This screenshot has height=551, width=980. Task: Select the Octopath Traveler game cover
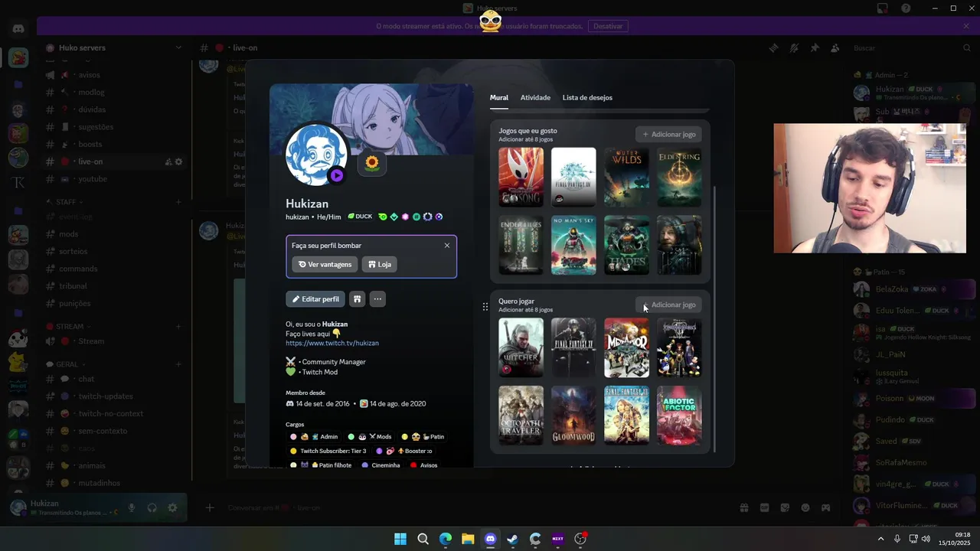[x=521, y=415]
